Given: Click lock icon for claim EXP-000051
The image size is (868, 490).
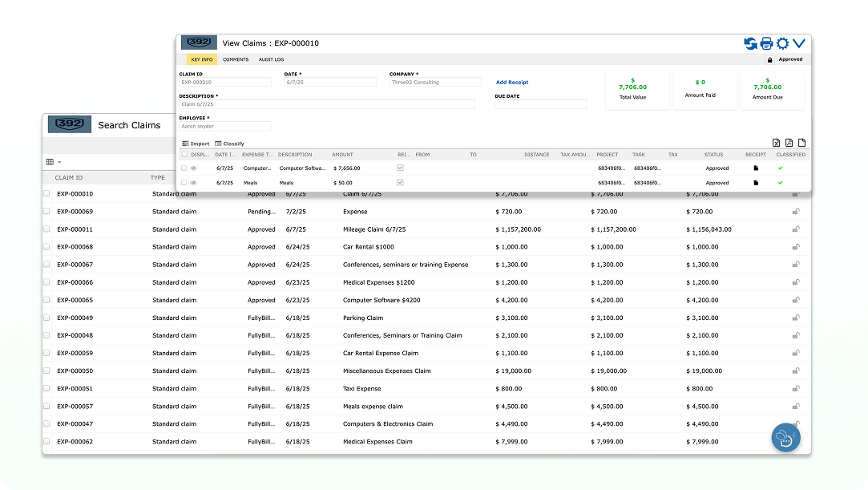Looking at the screenshot, I should click(796, 389).
